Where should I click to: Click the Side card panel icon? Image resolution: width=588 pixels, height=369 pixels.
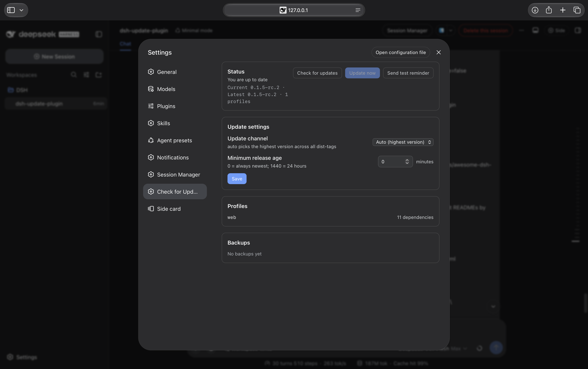coord(151,209)
